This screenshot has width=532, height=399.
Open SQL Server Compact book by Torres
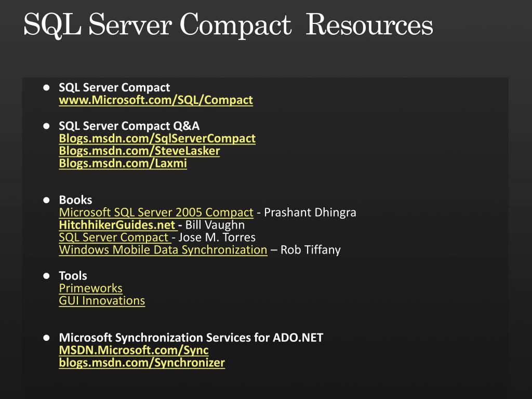[114, 237]
